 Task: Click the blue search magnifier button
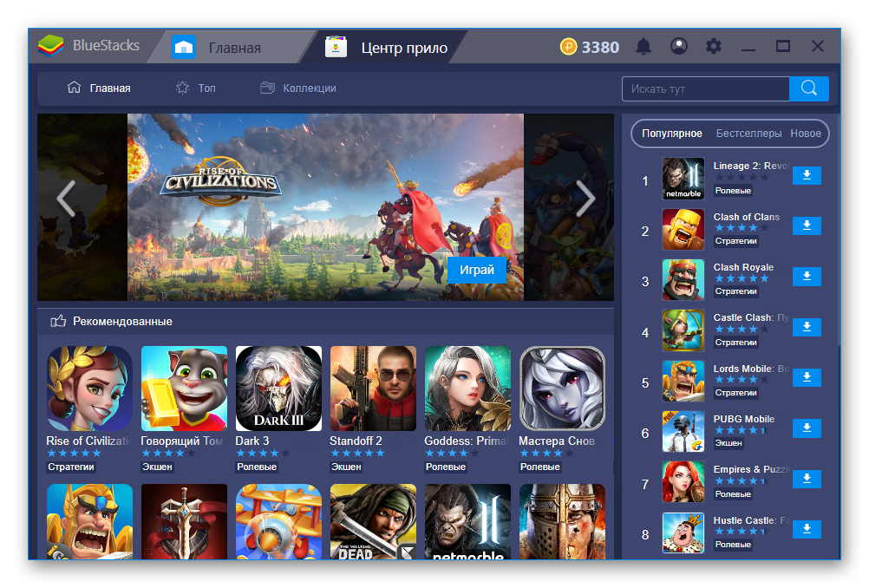808,88
